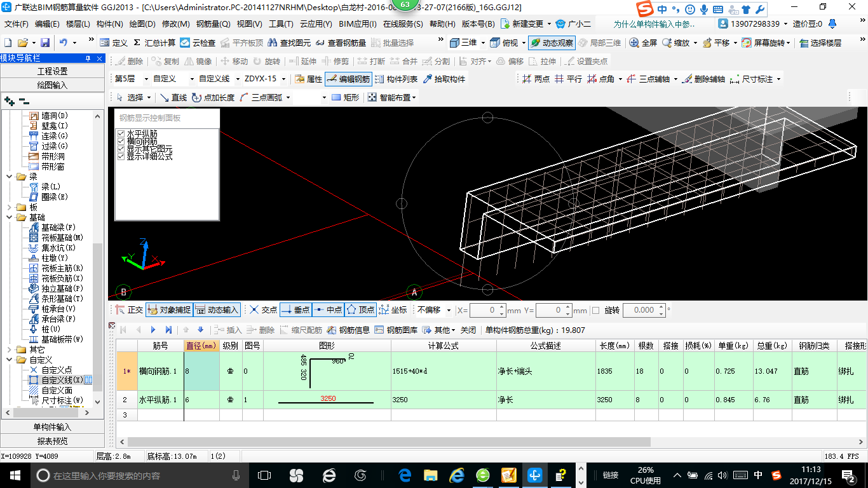Select 查找图元 find element tool
The image size is (868, 488).
click(x=290, y=43)
